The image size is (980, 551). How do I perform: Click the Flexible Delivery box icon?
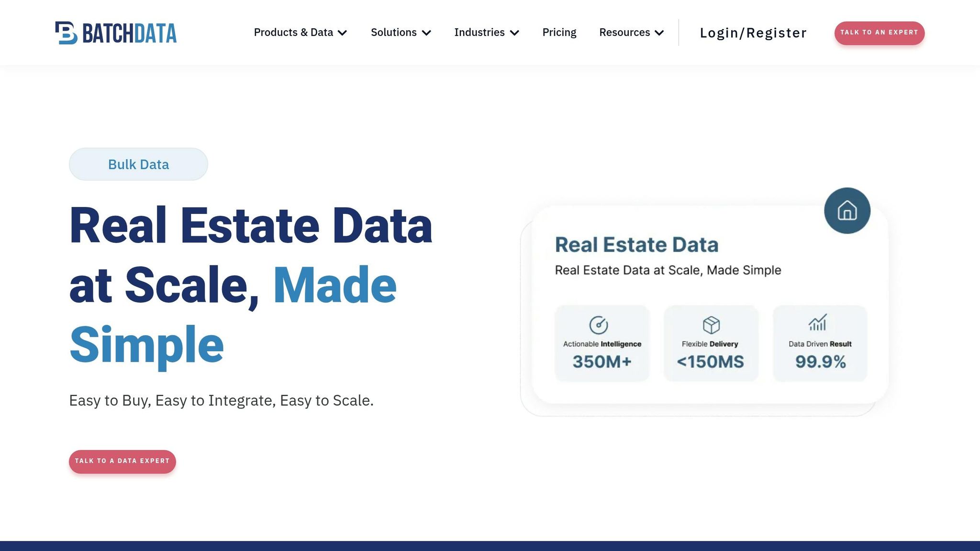711,325
